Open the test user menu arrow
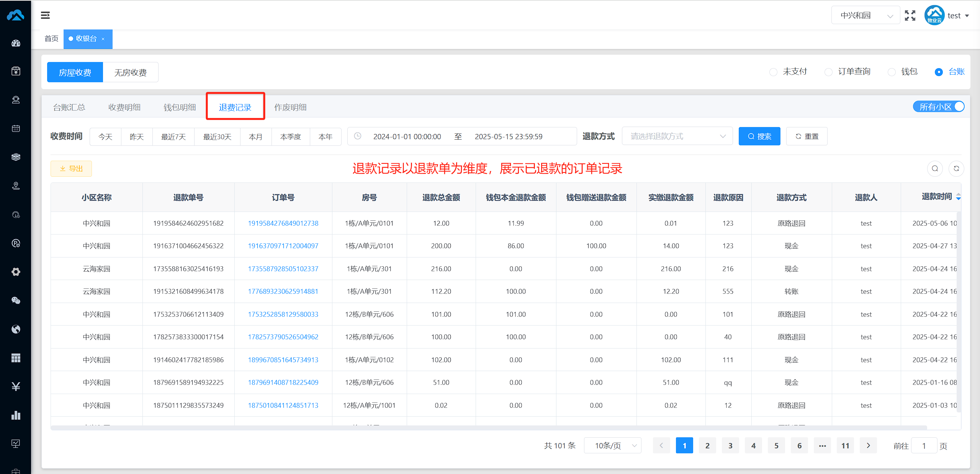Image resolution: width=980 pixels, height=474 pixels. [x=967, y=16]
